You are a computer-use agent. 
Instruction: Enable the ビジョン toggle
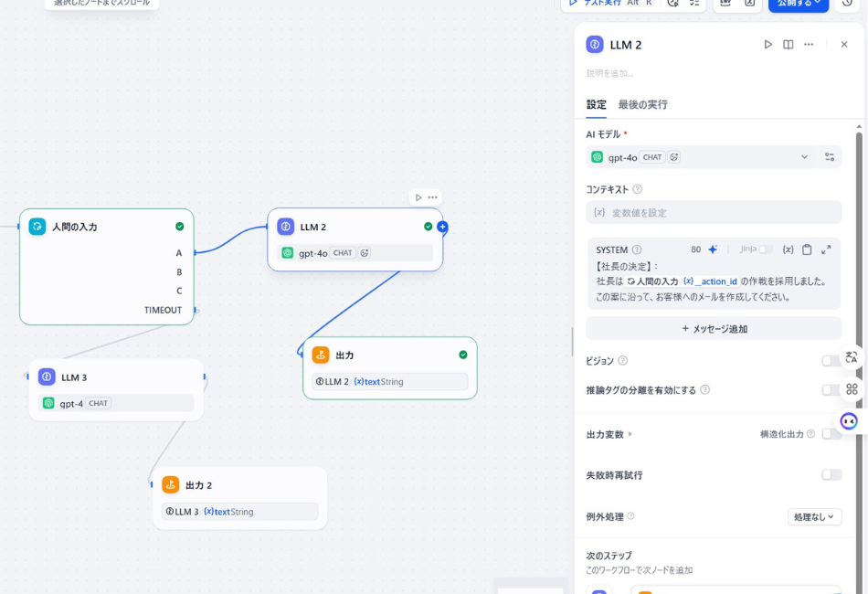pyautogui.click(x=831, y=360)
